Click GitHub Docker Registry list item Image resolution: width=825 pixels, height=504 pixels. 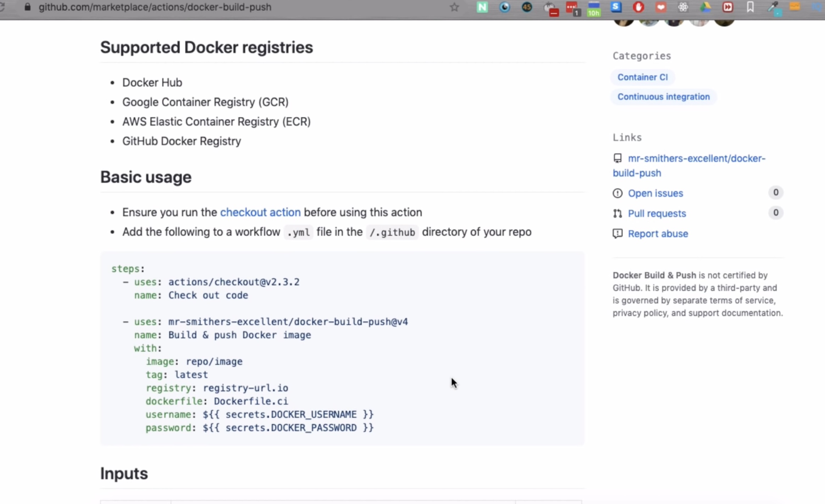181,141
